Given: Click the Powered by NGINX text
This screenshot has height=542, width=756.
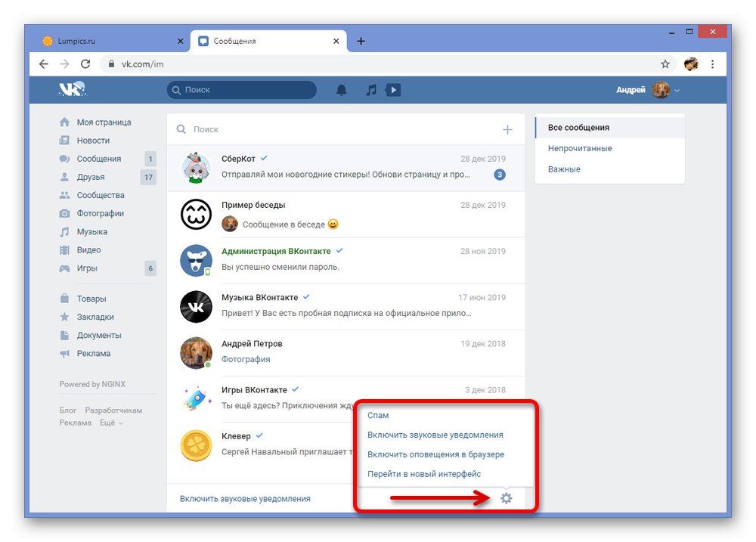Looking at the screenshot, I should [x=92, y=384].
